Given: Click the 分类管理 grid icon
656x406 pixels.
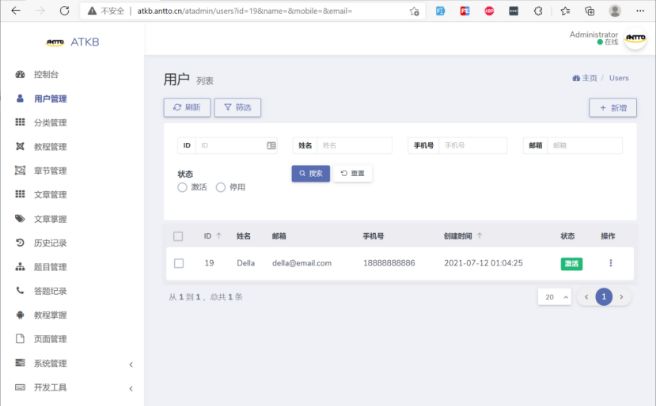Looking at the screenshot, I should (20, 122).
